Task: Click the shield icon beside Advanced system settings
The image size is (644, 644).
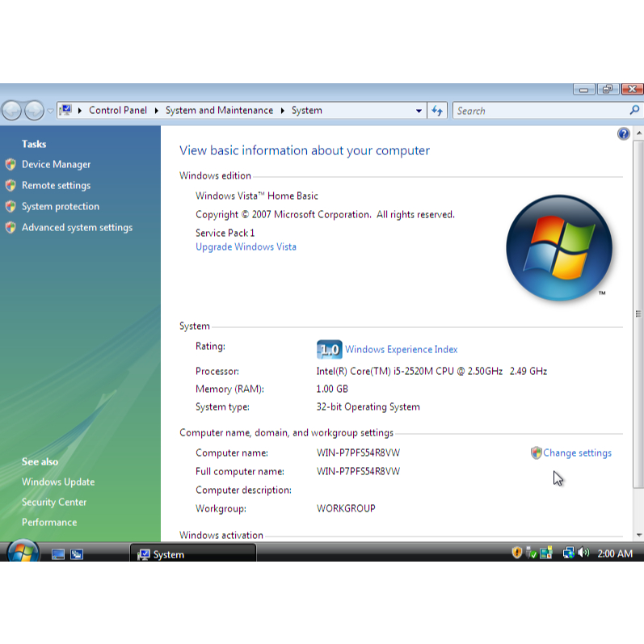Action: (11, 227)
